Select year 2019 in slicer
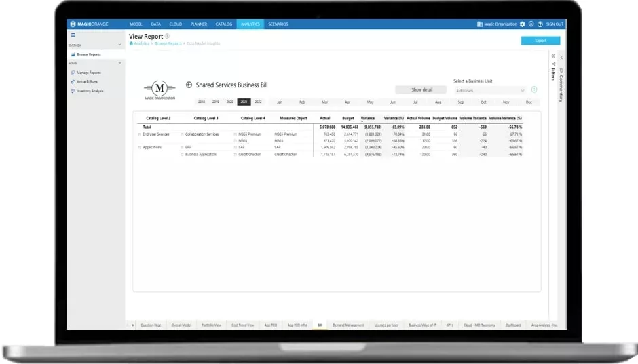 216,102
